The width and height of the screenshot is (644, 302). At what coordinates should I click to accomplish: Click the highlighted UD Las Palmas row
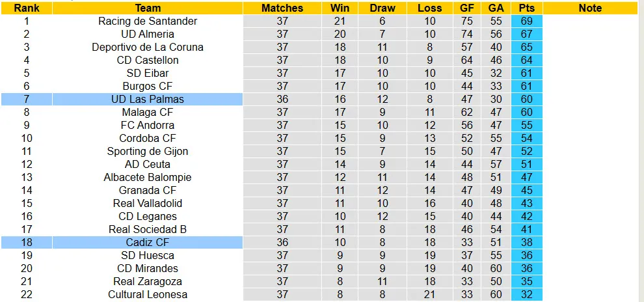(148, 99)
